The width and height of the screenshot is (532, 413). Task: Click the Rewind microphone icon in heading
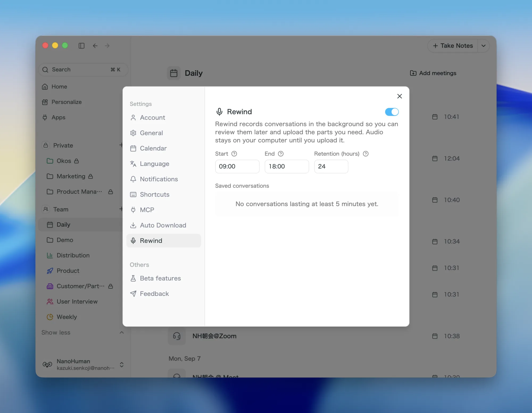(x=219, y=112)
